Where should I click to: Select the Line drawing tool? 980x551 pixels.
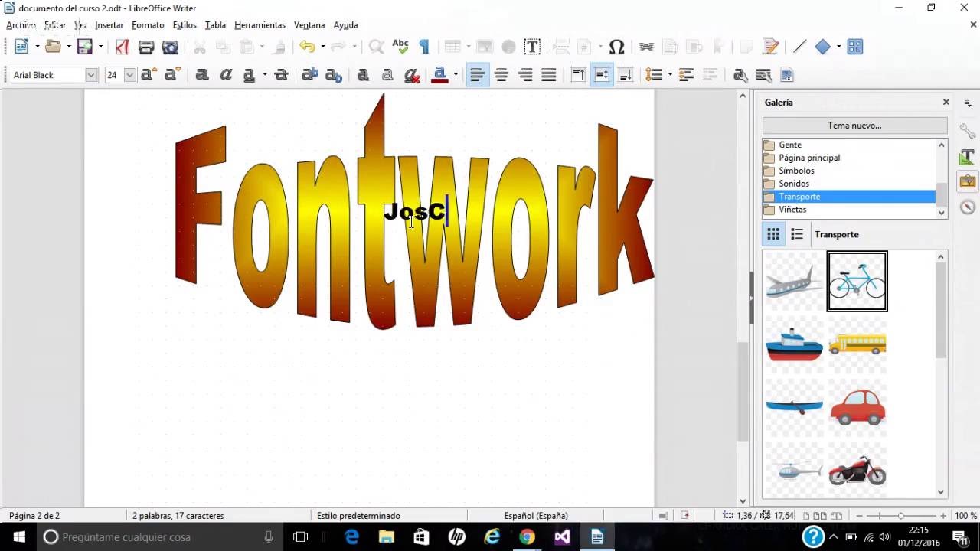[x=799, y=47]
